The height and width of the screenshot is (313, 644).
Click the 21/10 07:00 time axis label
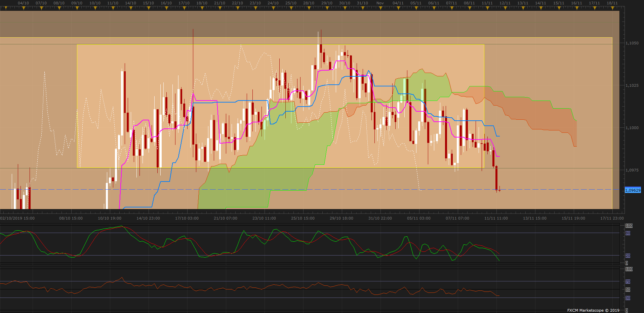[x=226, y=218]
